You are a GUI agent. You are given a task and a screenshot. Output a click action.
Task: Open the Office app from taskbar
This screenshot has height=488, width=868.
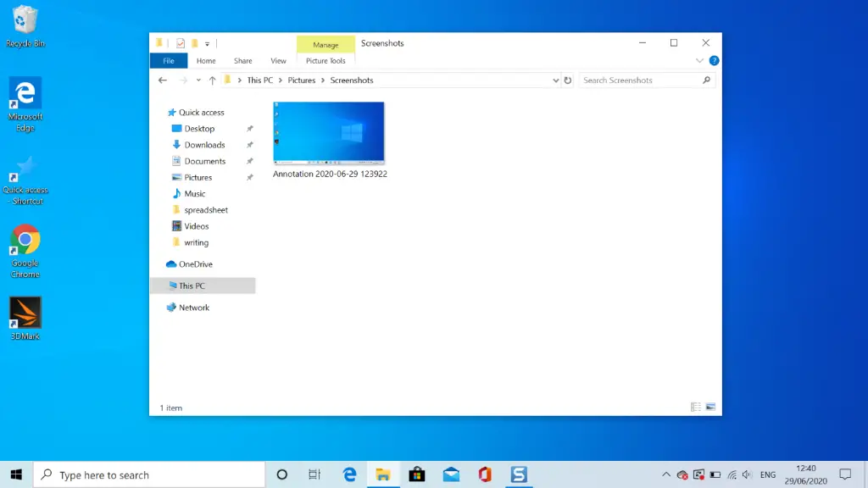tap(485, 474)
